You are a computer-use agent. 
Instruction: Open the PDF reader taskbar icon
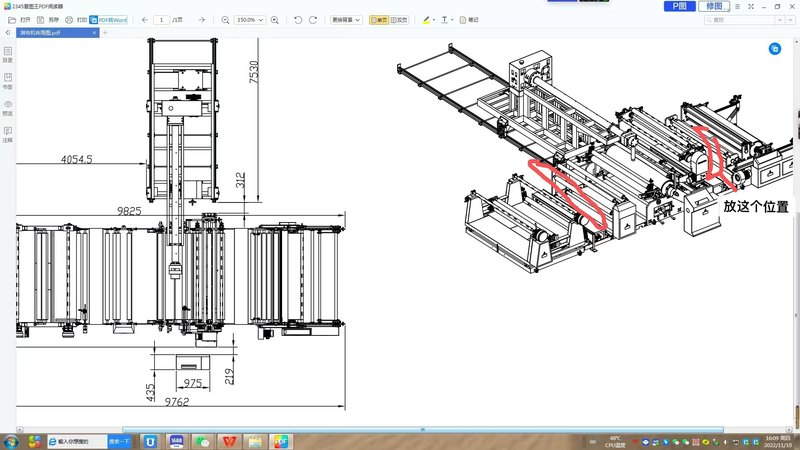point(281,441)
